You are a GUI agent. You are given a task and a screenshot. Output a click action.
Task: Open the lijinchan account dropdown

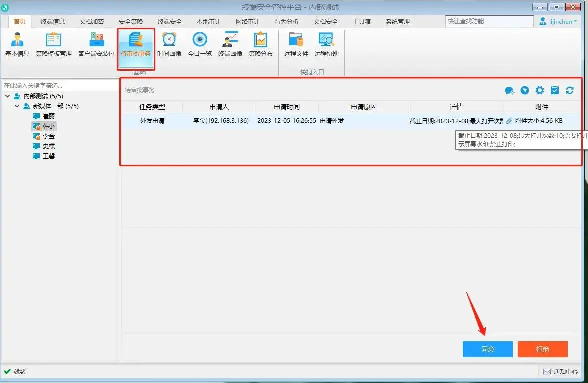pos(557,21)
